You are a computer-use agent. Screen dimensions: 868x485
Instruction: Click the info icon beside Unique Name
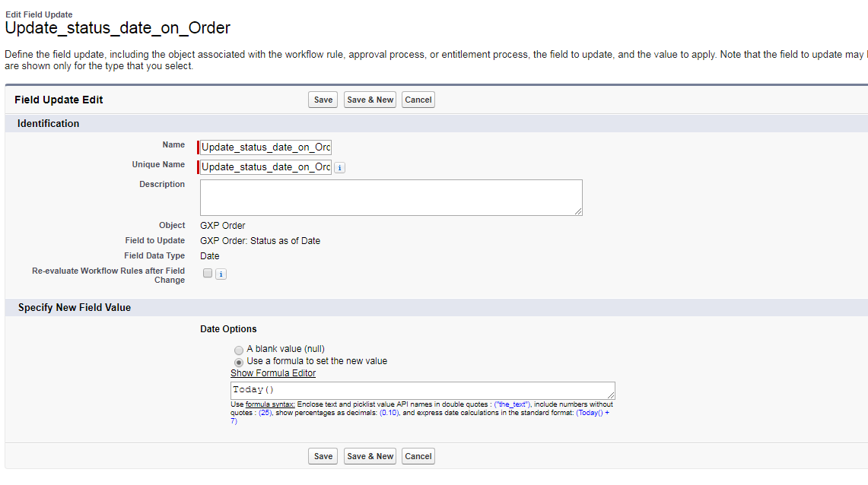(340, 167)
